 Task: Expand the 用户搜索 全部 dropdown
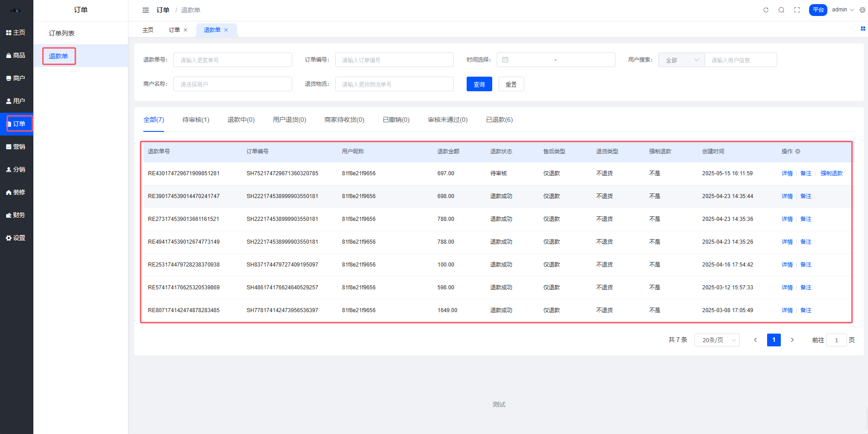click(x=681, y=60)
